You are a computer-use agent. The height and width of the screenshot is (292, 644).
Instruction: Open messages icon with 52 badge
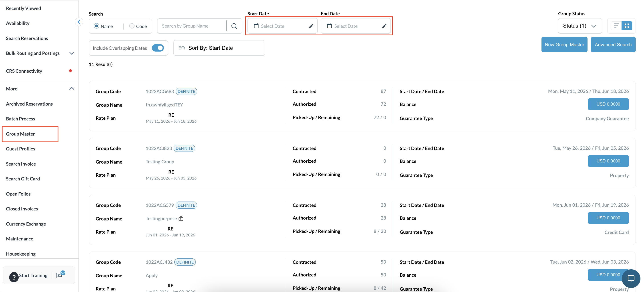pyautogui.click(x=60, y=274)
